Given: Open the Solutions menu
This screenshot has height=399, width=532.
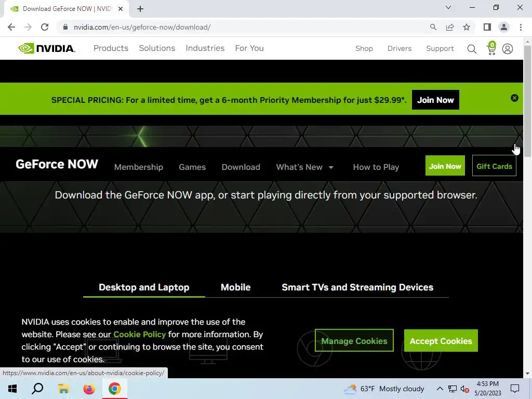Looking at the screenshot, I should [x=157, y=48].
